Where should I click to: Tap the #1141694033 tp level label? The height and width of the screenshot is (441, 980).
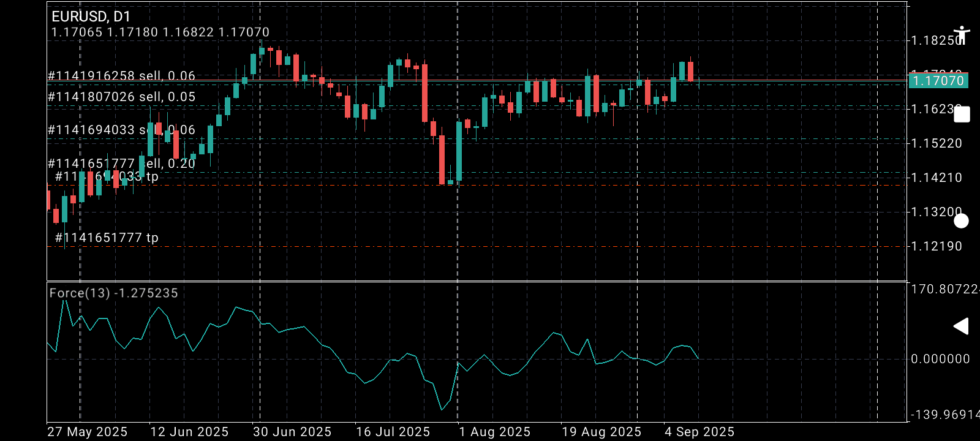click(107, 176)
